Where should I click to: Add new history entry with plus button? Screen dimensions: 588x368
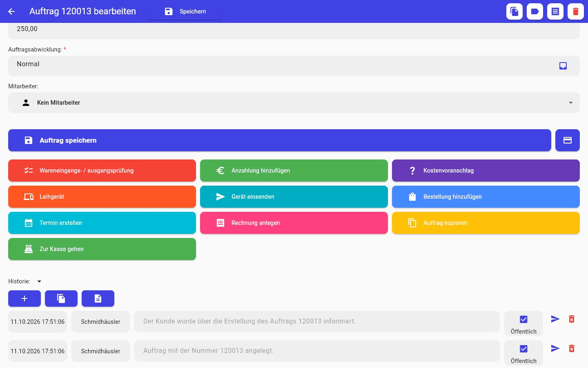pos(24,298)
